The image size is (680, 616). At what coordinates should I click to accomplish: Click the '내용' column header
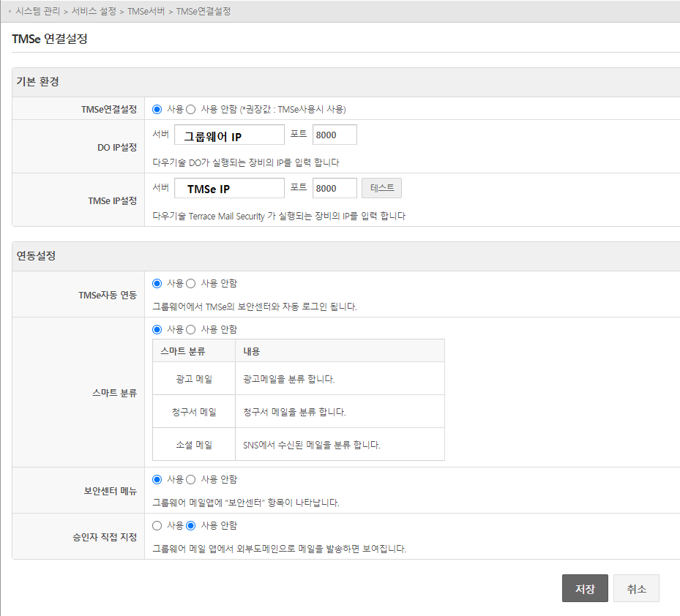(340, 350)
